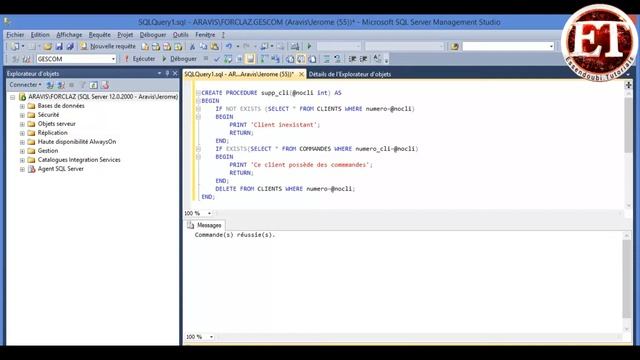The width and height of the screenshot is (640, 360).
Task: Open the Messages pane 100 % zoom dropdown
Action: pos(211,337)
